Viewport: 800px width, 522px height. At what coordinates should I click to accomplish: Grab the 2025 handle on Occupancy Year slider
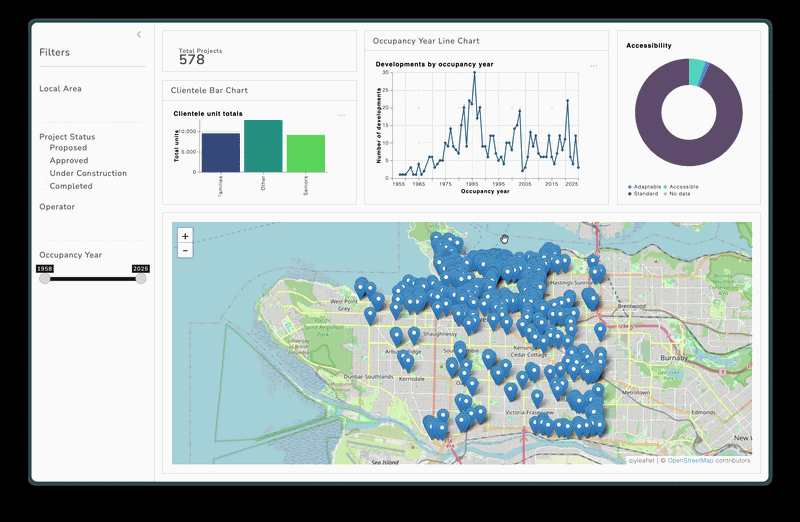(x=141, y=279)
